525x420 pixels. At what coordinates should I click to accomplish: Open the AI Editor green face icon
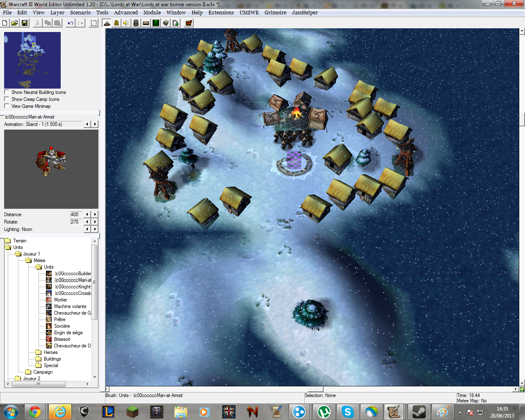156,23
